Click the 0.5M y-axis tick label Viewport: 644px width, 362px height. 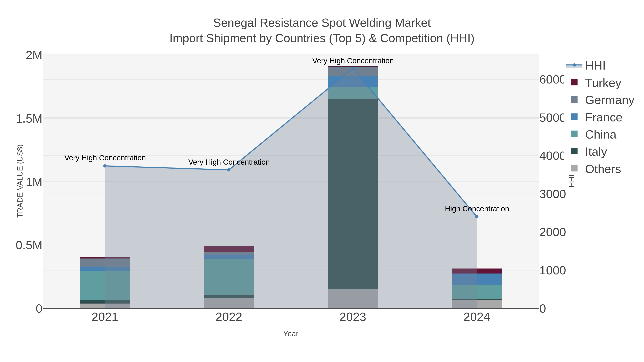click(29, 245)
